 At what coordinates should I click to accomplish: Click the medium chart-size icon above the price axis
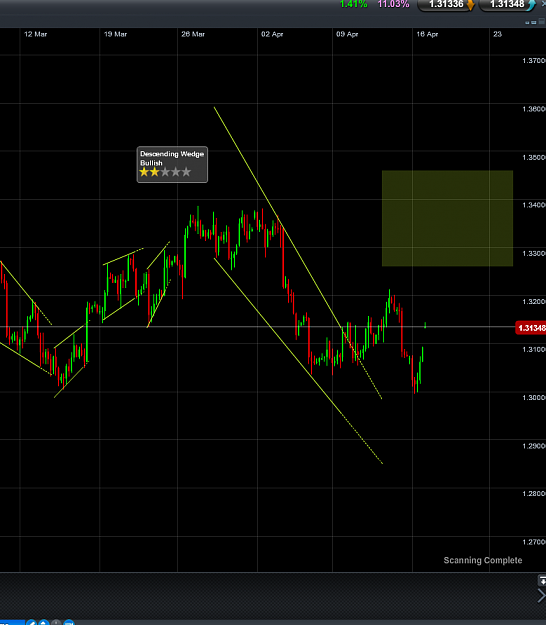[534, 23]
